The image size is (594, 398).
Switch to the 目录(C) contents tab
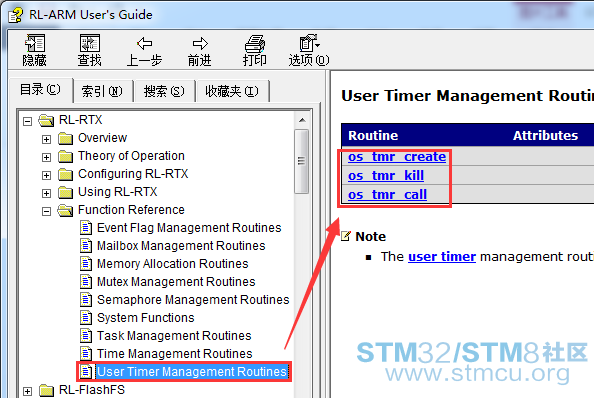click(41, 90)
